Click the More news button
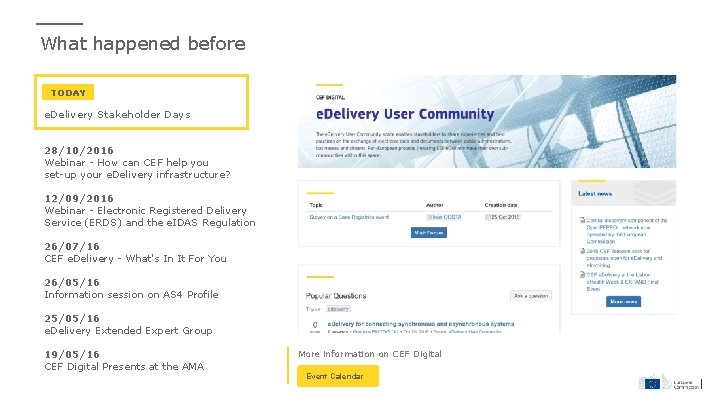720x405 pixels. 622,301
